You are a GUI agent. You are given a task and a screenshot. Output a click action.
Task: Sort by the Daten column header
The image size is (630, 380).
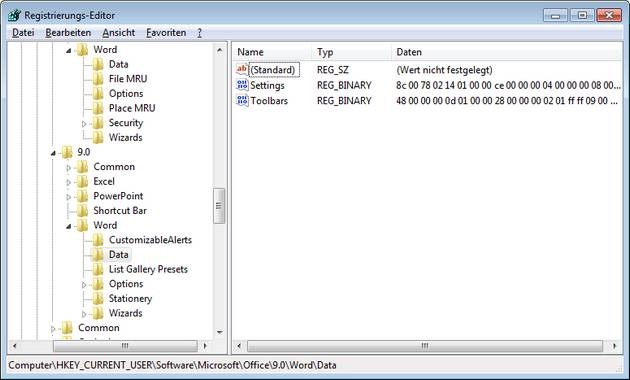506,52
